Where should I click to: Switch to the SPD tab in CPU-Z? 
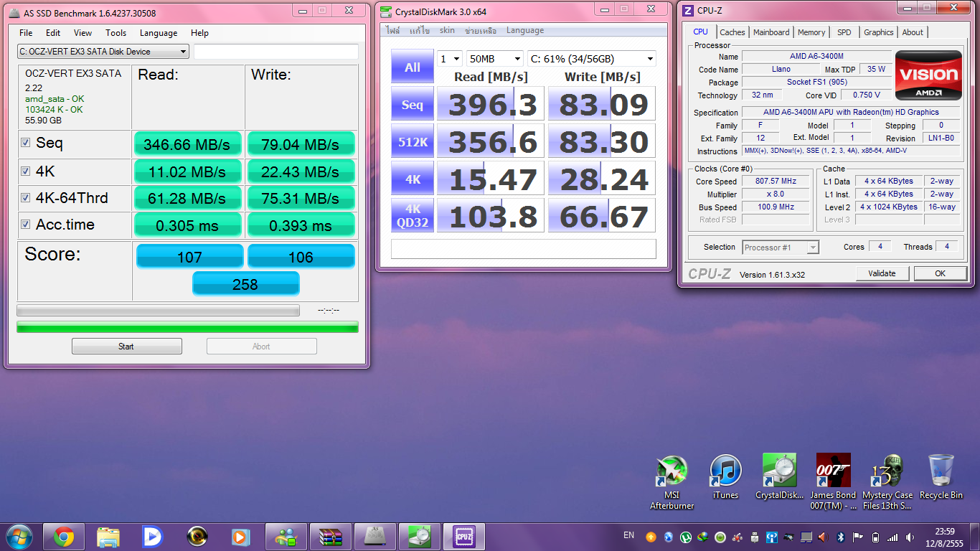(x=844, y=32)
